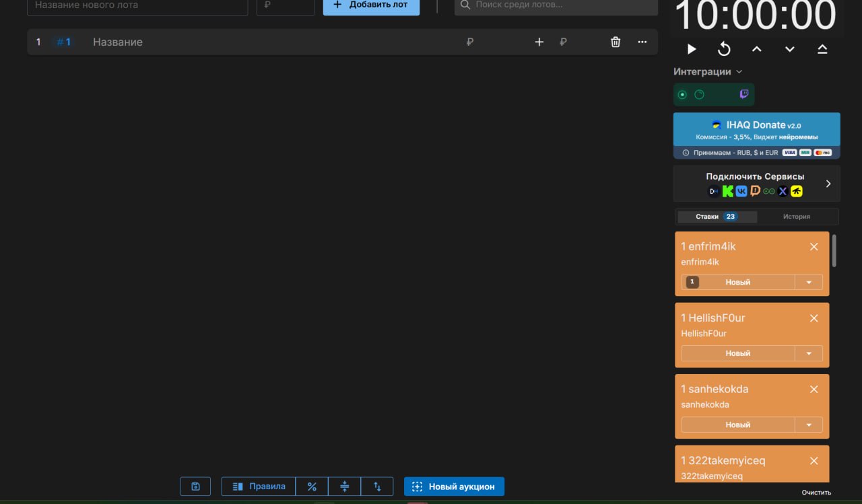Click the underlined up-chevron timer icon

[x=822, y=49]
